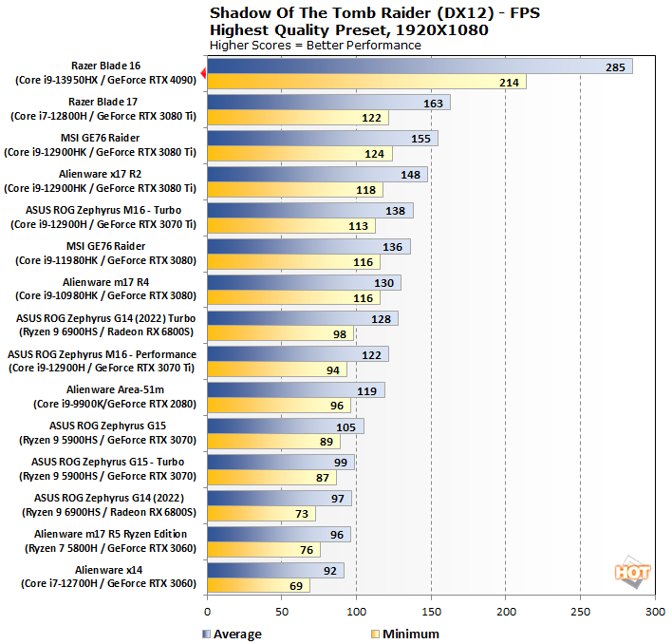Click the Alienware x14 average value 92
The image size is (672, 644).
(330, 571)
